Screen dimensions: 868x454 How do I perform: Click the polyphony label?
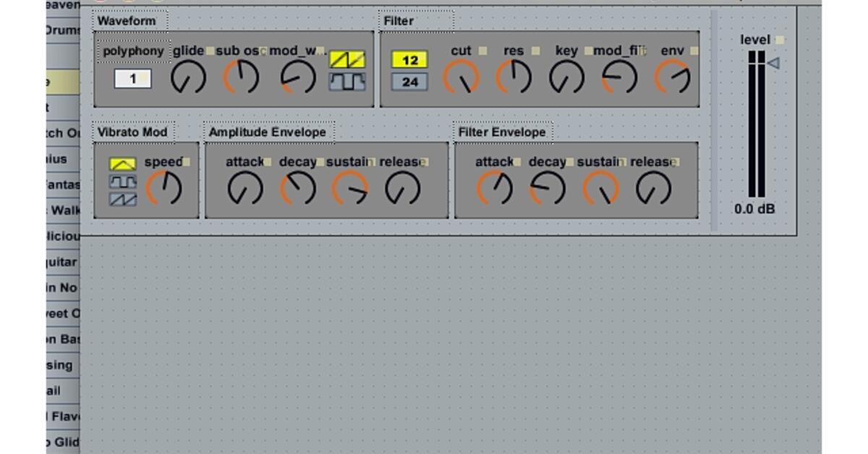click(x=133, y=51)
